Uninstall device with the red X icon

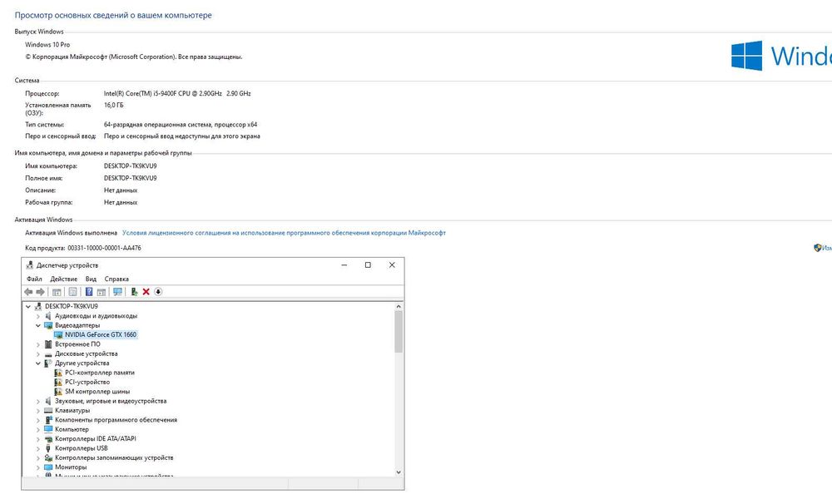click(x=146, y=292)
